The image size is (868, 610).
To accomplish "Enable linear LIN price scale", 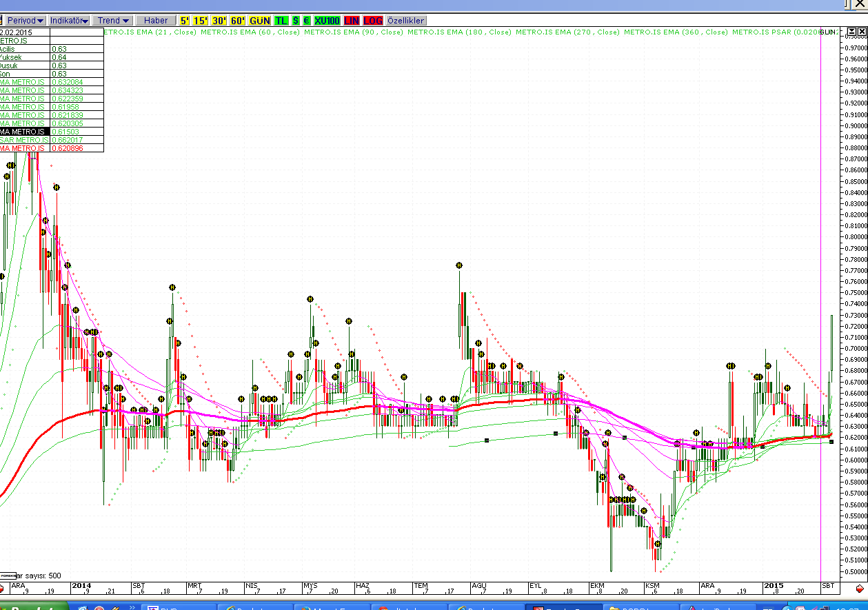I will pos(352,21).
